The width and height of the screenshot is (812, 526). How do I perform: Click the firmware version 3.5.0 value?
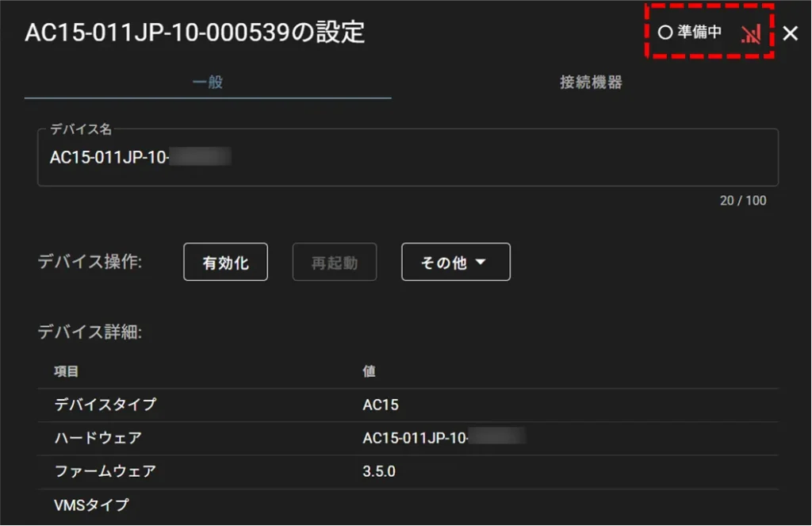click(379, 471)
